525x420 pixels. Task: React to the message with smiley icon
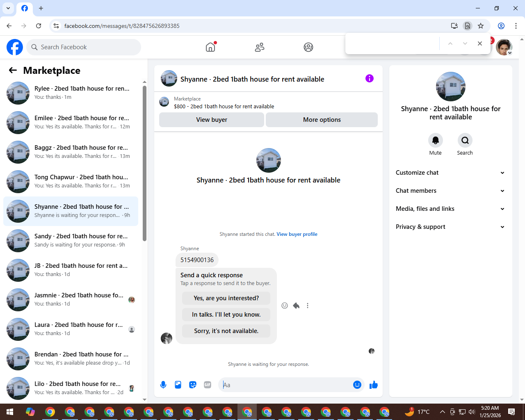(x=285, y=306)
